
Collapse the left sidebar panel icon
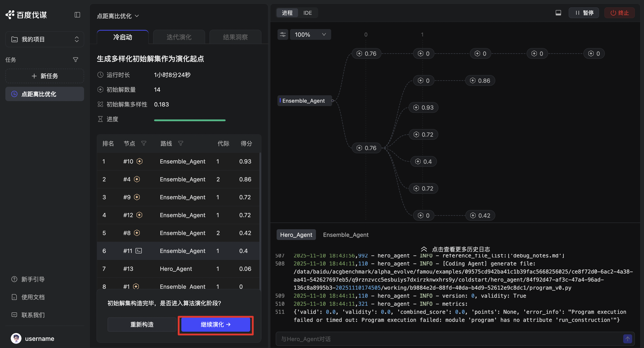pos(77,15)
